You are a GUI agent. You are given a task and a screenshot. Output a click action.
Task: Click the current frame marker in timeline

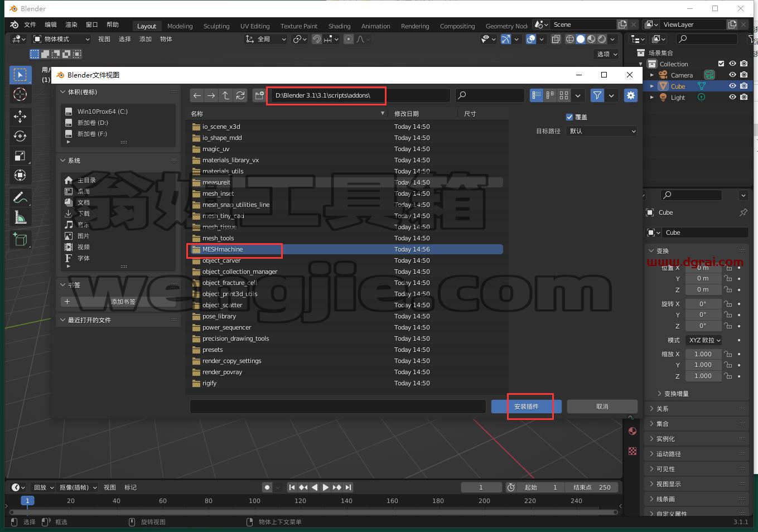[x=27, y=501]
